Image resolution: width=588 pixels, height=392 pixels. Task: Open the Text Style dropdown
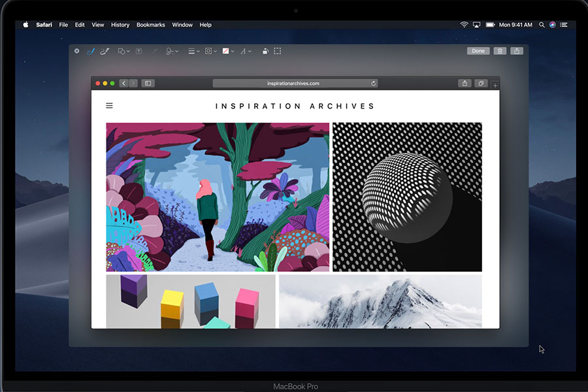coord(246,51)
